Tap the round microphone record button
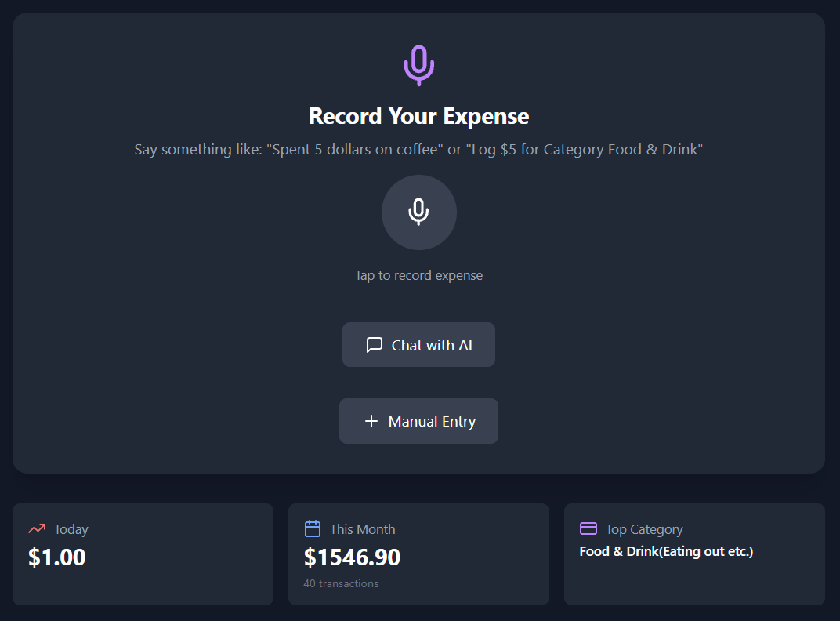 click(x=419, y=212)
